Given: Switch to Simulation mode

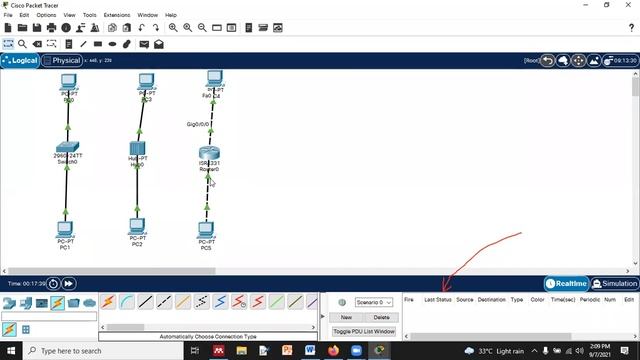Looking at the screenshot, I should tap(614, 283).
